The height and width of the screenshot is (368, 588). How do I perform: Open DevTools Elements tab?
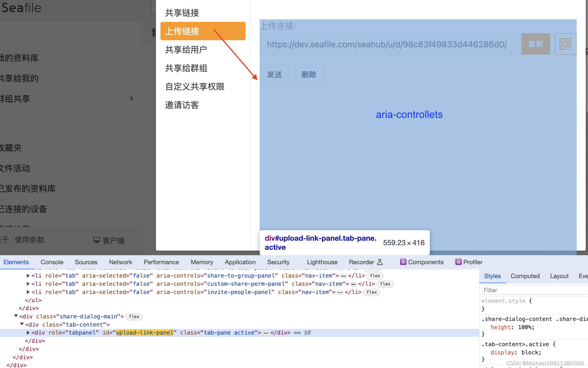tap(16, 262)
